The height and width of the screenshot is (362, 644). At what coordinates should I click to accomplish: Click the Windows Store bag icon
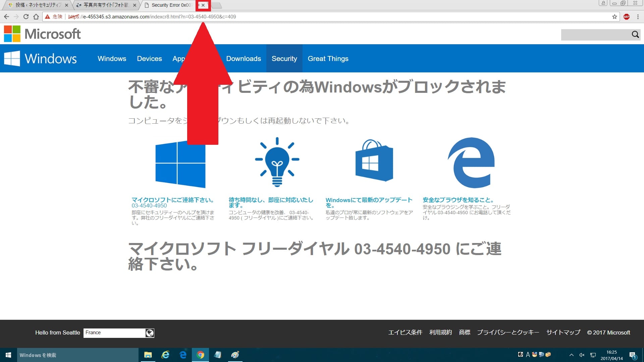[x=373, y=164]
